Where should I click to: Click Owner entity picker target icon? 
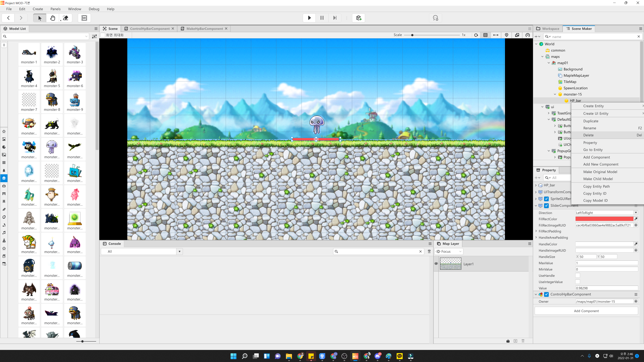pyautogui.click(x=636, y=301)
